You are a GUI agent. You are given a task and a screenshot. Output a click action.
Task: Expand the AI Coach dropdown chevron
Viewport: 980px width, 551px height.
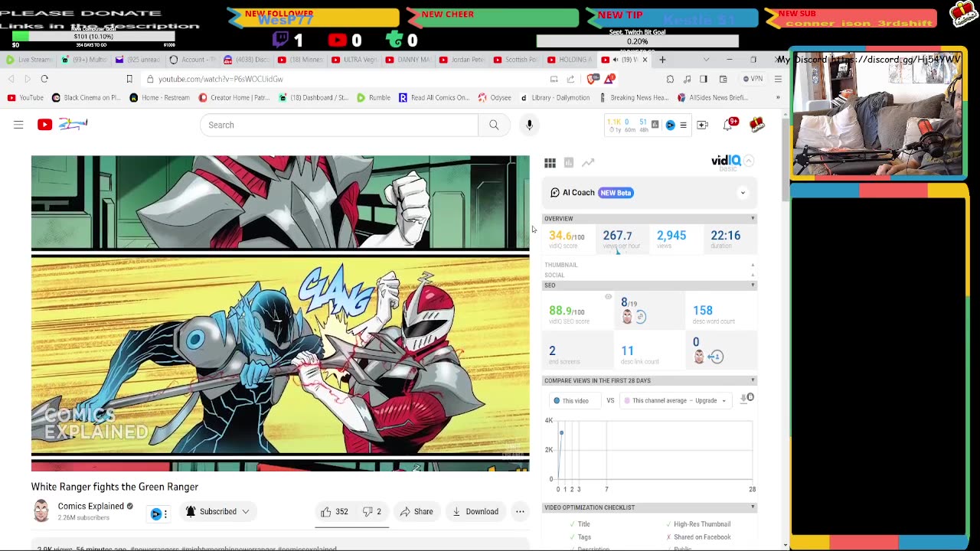[x=743, y=193]
